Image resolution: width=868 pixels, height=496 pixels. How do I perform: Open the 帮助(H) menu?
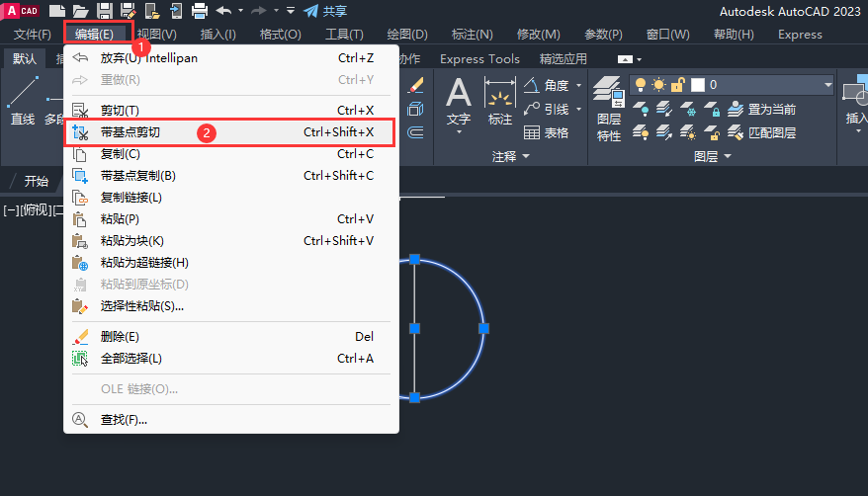(x=734, y=35)
